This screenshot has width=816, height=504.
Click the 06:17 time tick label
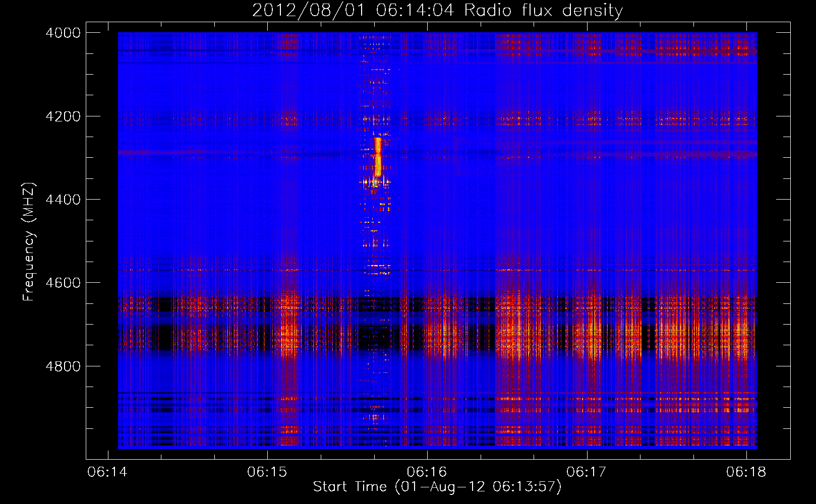pos(587,472)
